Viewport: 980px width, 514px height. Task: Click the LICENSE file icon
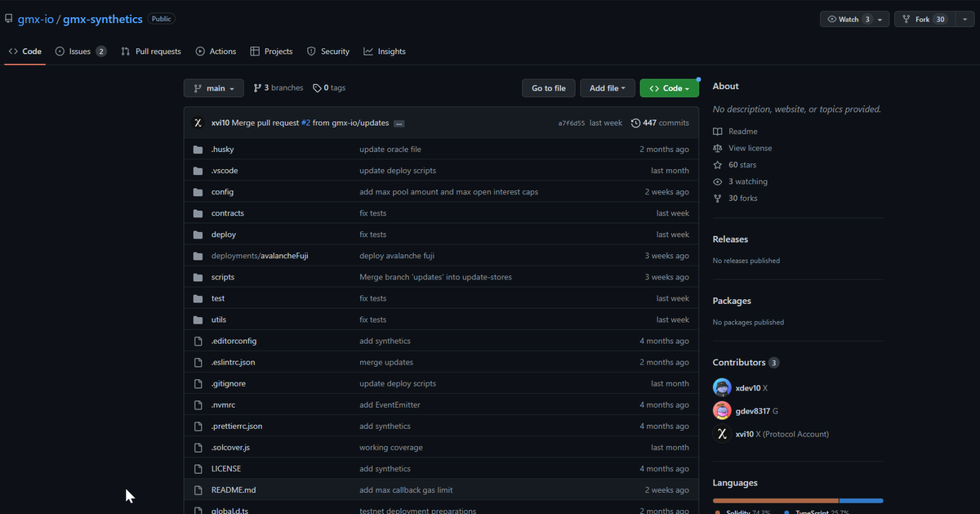point(198,468)
